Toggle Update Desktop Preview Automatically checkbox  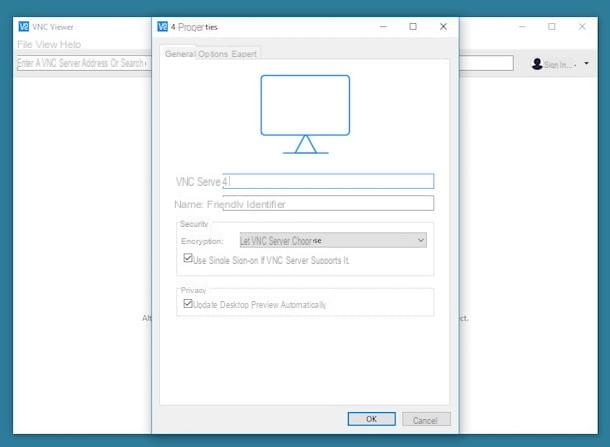coord(188,303)
